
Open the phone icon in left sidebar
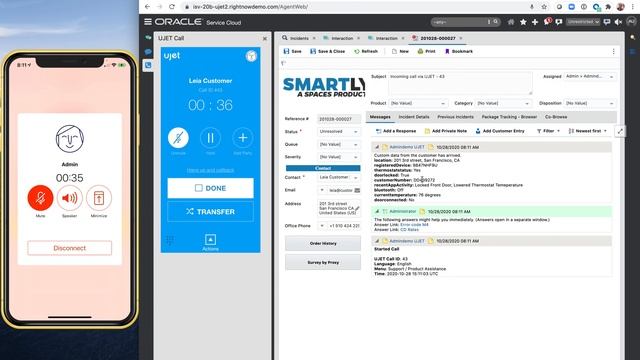click(x=148, y=65)
